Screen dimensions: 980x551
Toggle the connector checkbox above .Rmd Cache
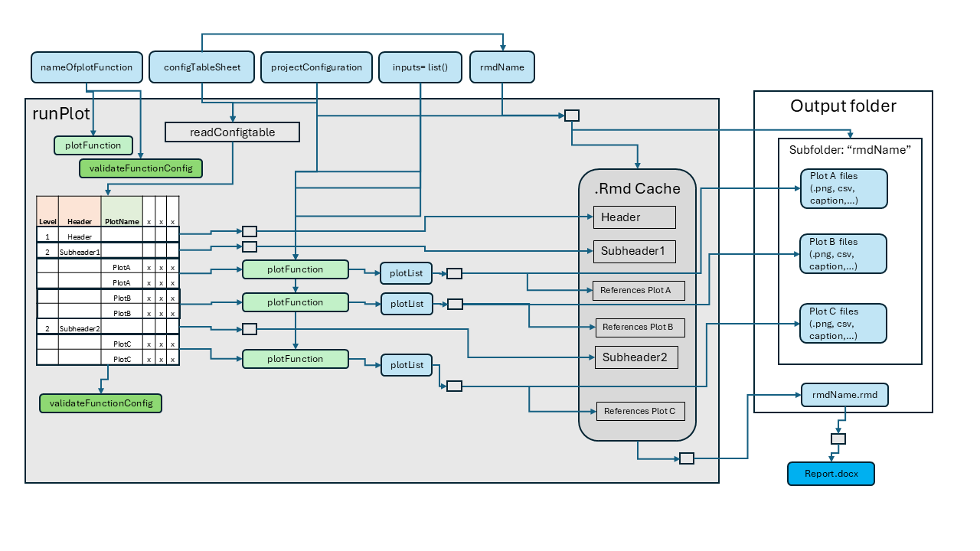click(571, 115)
